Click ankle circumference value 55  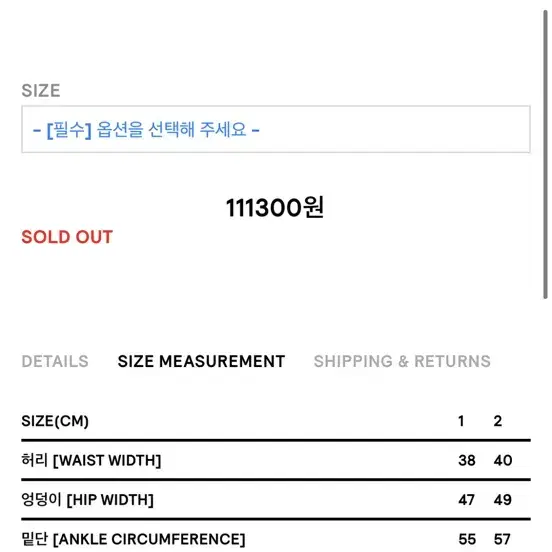coord(467,539)
